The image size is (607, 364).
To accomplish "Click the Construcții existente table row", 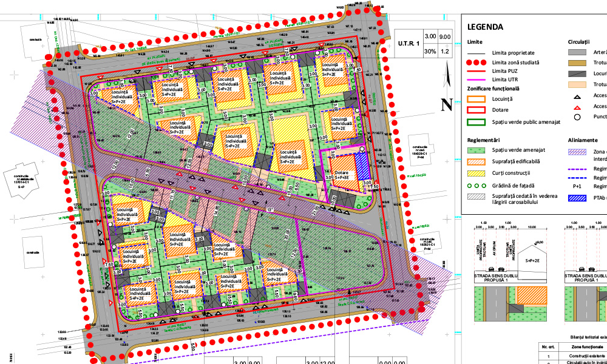I will click(x=574, y=356).
